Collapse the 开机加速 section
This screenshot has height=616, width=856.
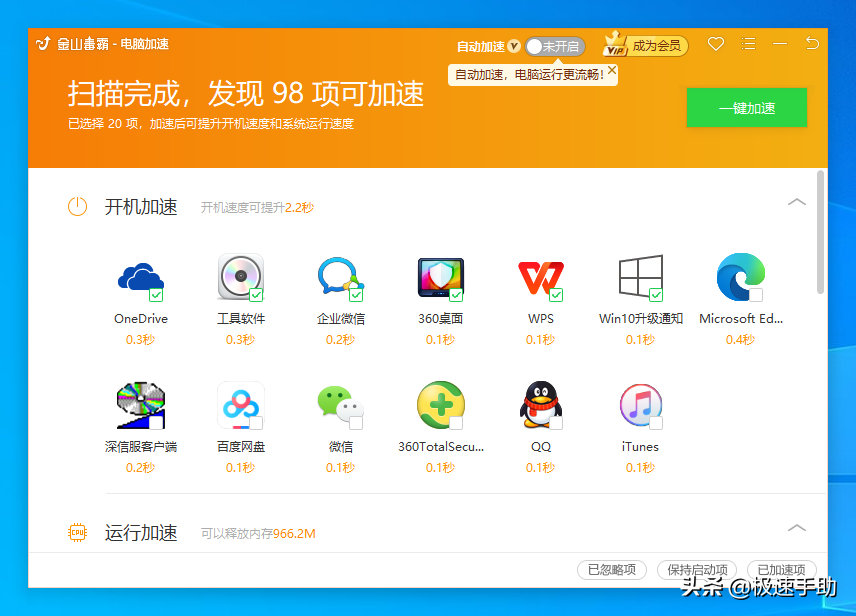click(797, 202)
